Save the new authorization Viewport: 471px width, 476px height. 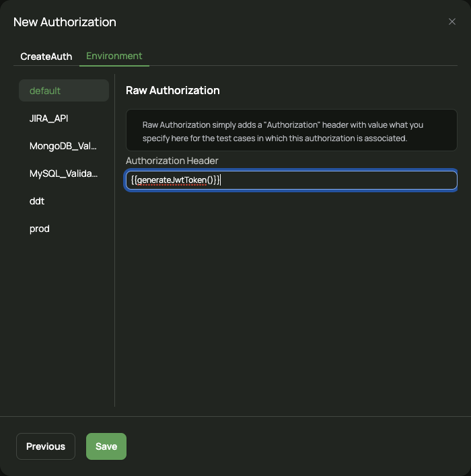click(106, 446)
